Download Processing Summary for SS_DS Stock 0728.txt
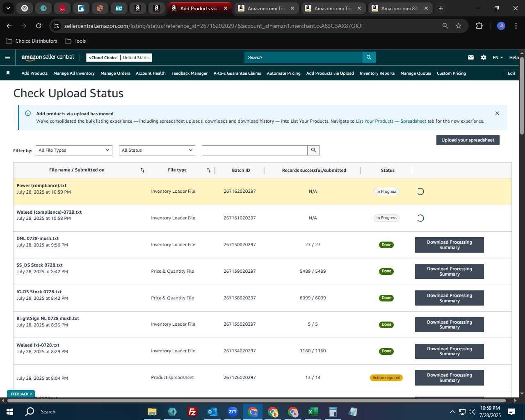 pos(450,272)
